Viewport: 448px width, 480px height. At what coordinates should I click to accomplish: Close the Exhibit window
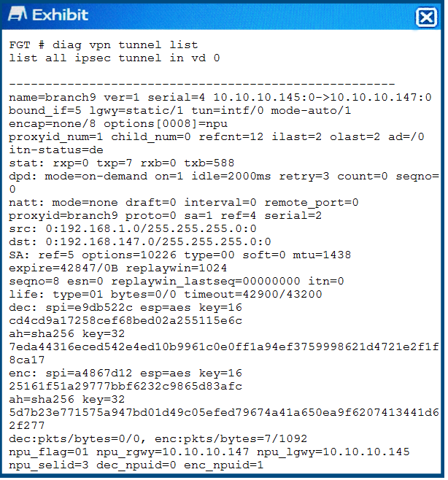tap(426, 17)
